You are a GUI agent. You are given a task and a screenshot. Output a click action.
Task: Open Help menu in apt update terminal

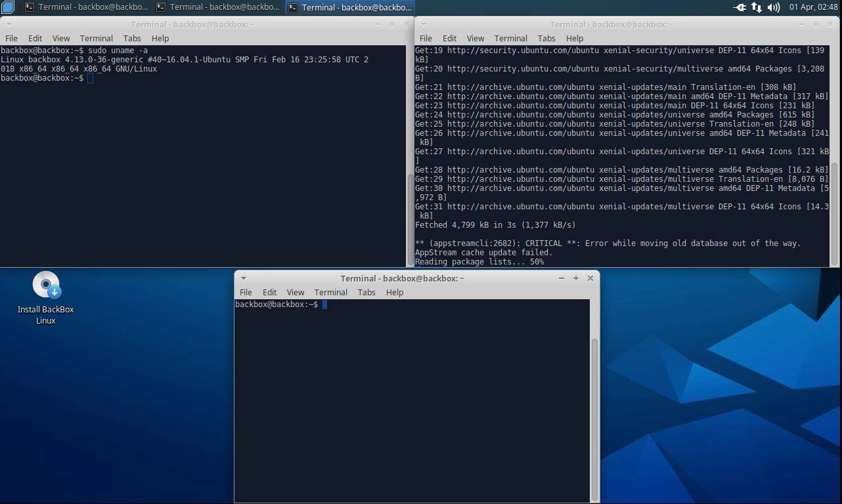(x=575, y=38)
